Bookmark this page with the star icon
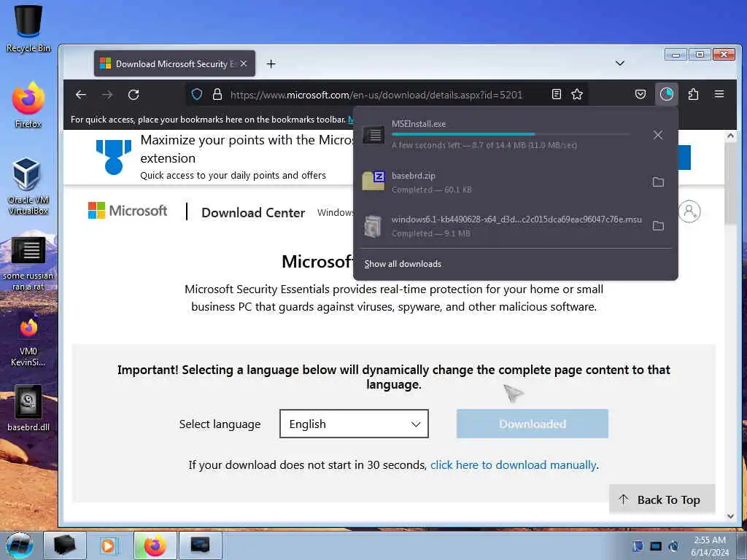747x560 pixels. [577, 94]
